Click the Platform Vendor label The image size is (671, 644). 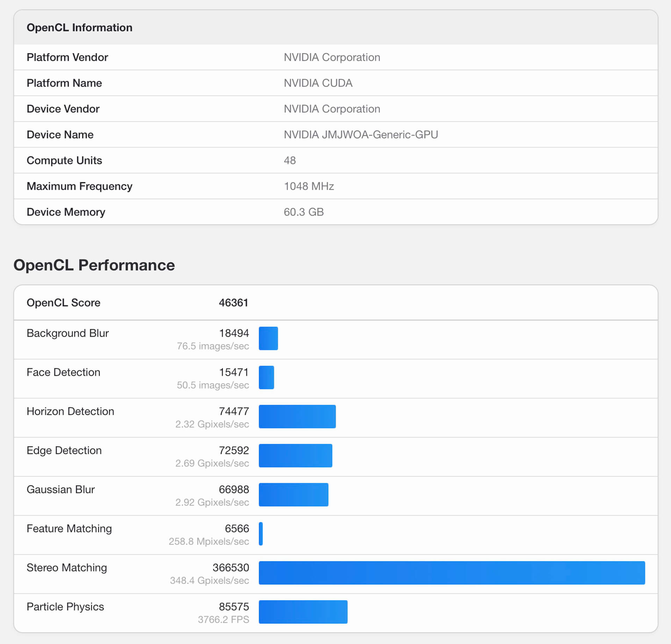(67, 57)
